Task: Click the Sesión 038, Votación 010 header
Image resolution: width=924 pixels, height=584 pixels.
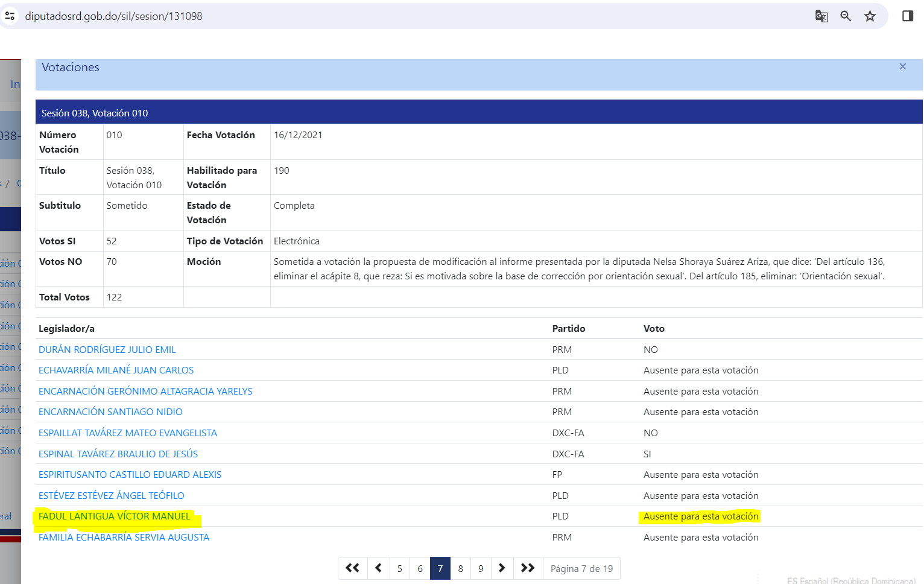Action: pyautogui.click(x=95, y=113)
